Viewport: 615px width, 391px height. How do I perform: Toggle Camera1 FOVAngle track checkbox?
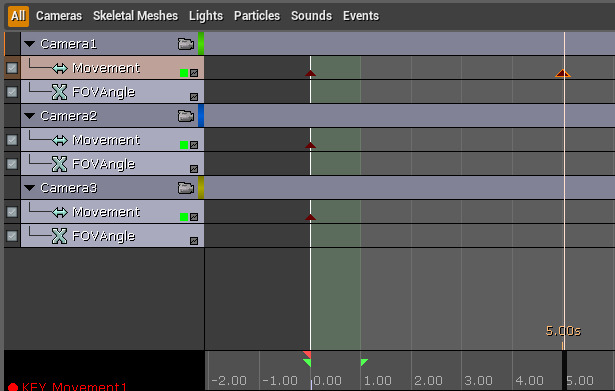coord(12,92)
